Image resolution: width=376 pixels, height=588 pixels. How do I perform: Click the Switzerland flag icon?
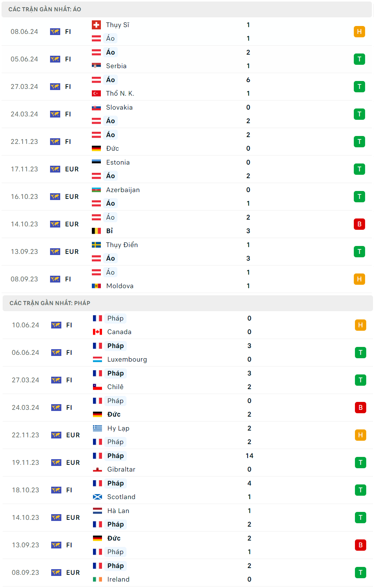pyautogui.click(x=96, y=25)
